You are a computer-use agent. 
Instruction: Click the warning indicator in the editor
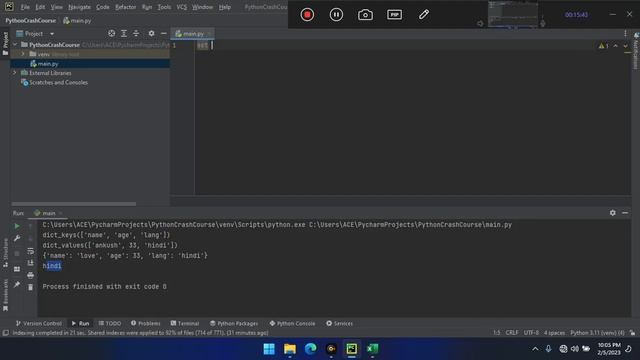[603, 46]
